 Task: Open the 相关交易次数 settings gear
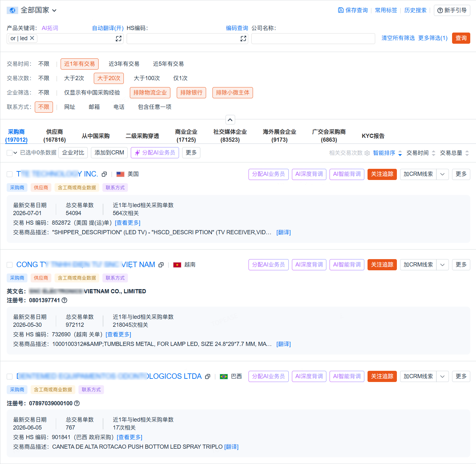pos(367,153)
